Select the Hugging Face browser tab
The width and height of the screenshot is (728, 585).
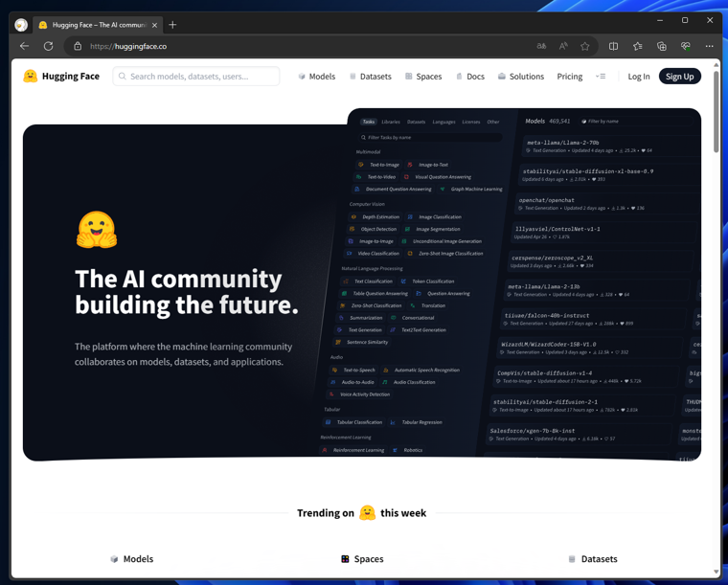[98, 25]
